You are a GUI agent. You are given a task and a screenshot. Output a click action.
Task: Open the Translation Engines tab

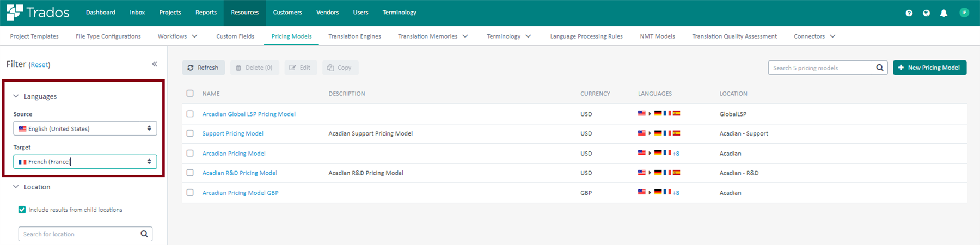click(x=354, y=36)
